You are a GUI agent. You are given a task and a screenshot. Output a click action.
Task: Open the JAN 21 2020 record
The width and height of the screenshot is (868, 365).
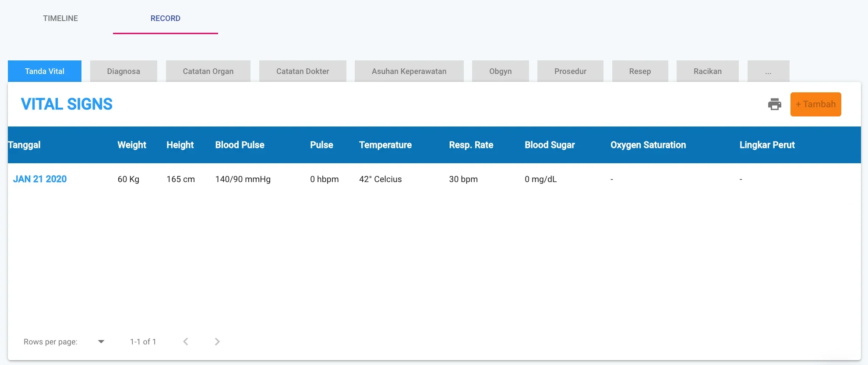[40, 179]
